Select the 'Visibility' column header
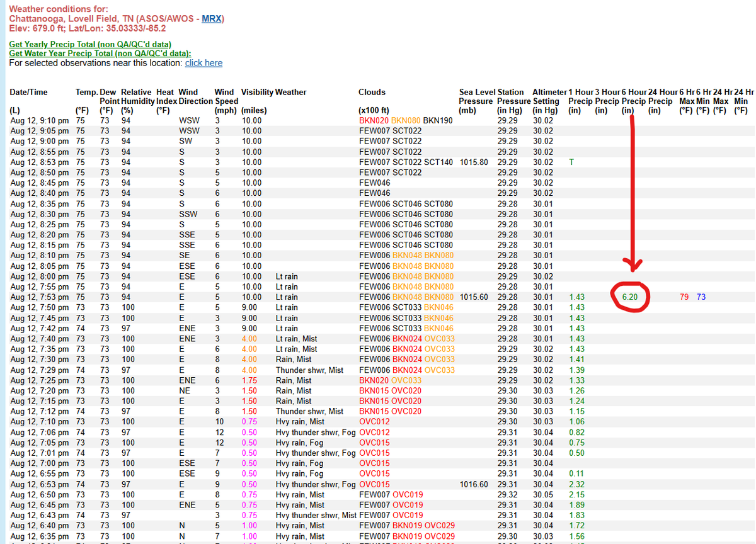The width and height of the screenshot is (756, 544). (257, 92)
